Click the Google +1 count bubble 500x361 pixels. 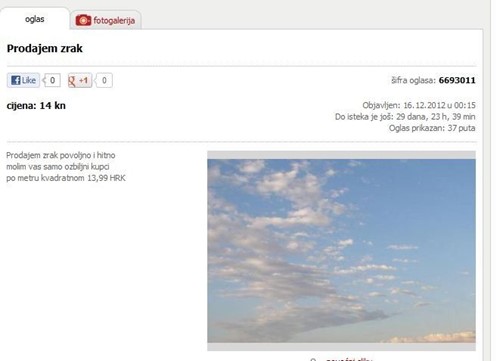pyautogui.click(x=104, y=80)
